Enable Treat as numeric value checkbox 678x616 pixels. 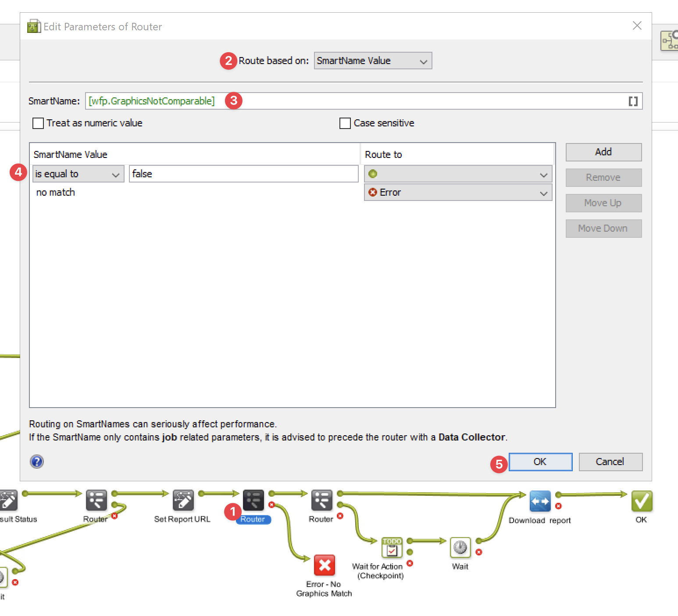pyautogui.click(x=39, y=123)
